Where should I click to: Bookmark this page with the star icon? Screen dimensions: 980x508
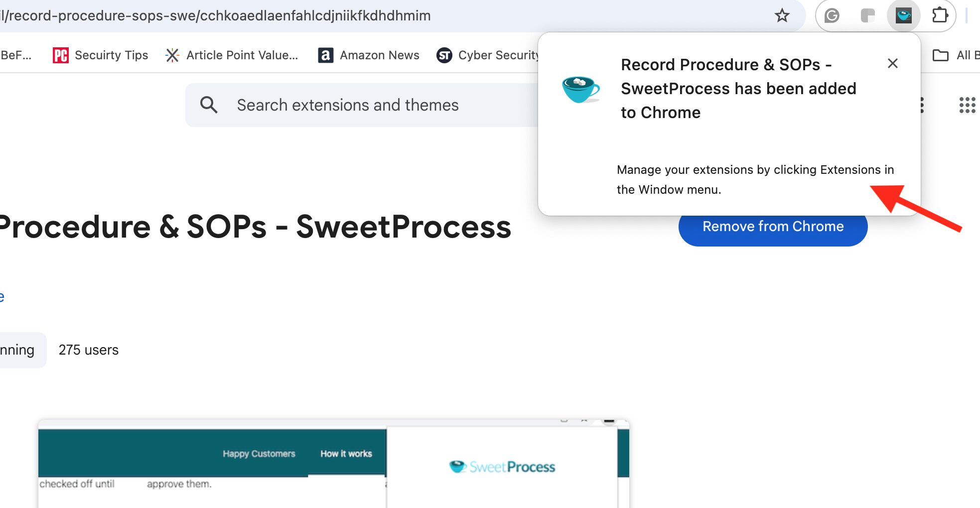click(782, 15)
